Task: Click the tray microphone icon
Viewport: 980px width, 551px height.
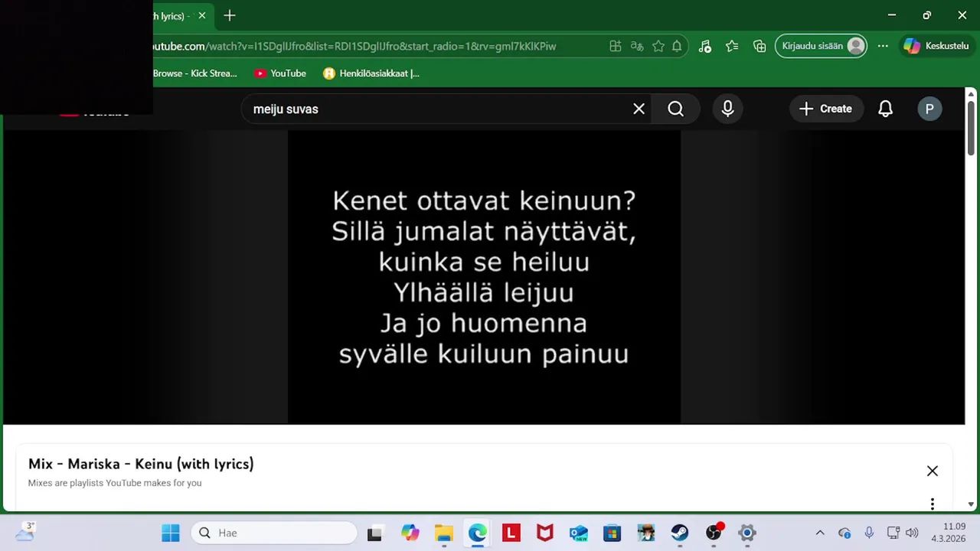Action: (x=869, y=533)
